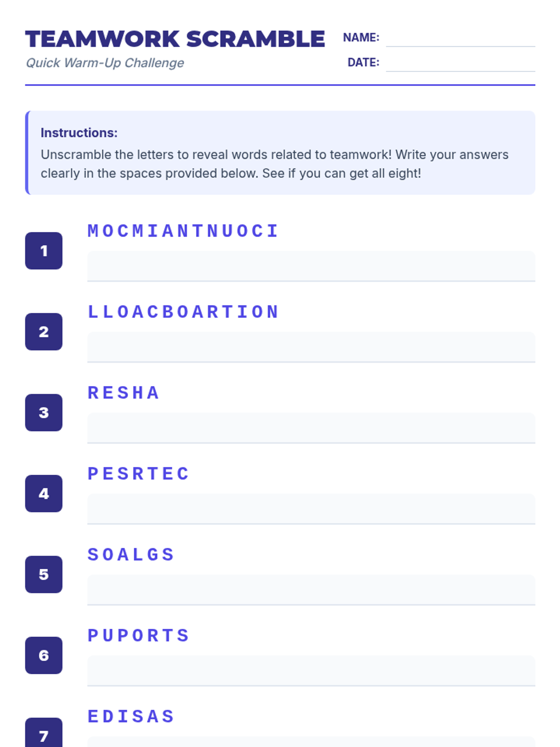Click answer field under RESHA
The width and height of the screenshot is (560, 747).
[311, 428]
